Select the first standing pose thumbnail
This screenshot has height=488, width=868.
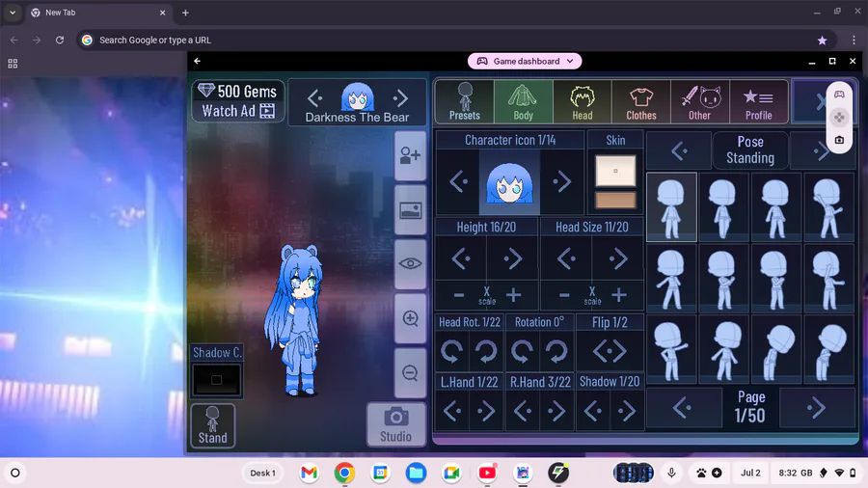click(671, 207)
